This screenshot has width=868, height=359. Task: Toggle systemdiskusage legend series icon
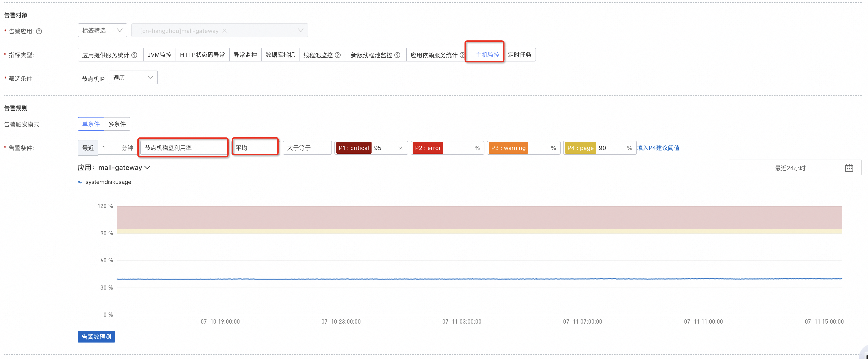coord(80,182)
